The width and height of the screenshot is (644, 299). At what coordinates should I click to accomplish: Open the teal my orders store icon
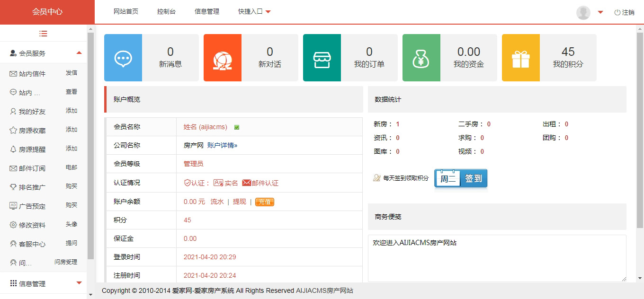click(322, 58)
